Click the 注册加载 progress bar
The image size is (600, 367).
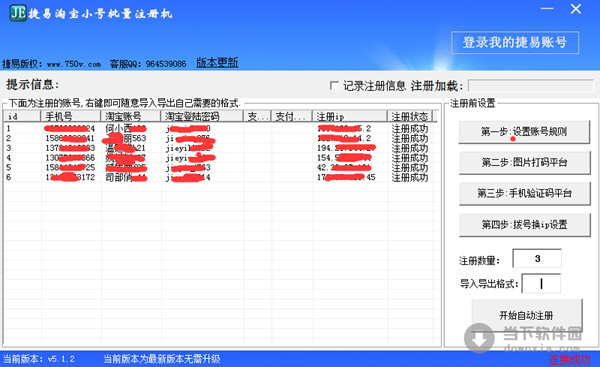point(531,86)
